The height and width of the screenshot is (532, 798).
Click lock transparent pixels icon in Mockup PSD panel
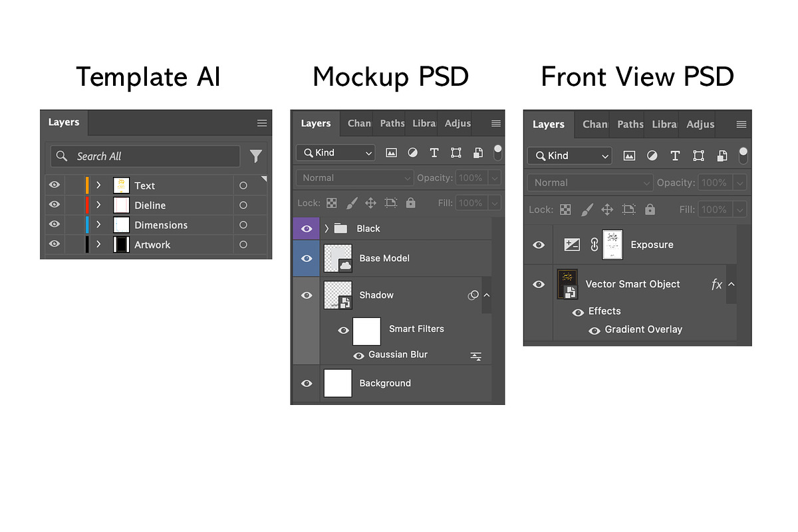coord(332,203)
